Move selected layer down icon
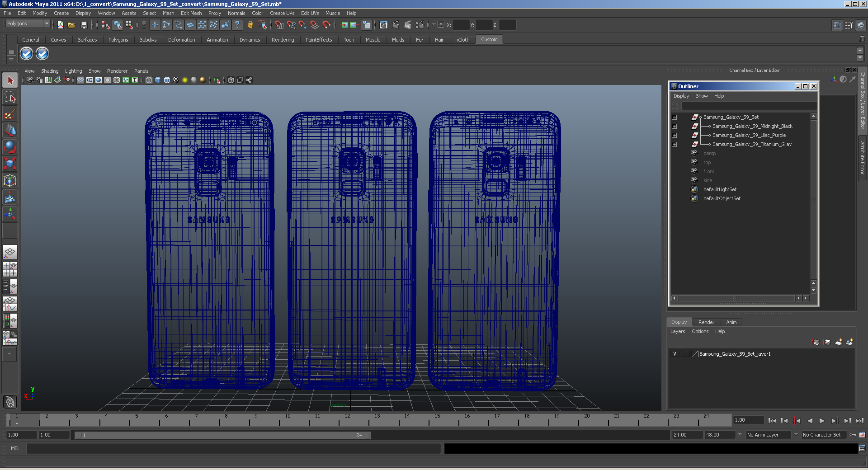Screen dimensions: 868x470 click(x=827, y=342)
